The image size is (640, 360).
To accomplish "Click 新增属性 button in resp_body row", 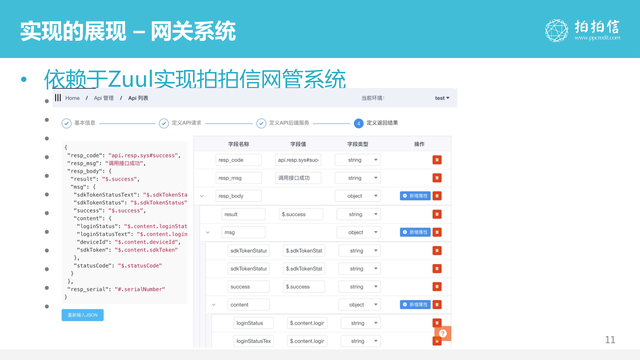I will click(x=415, y=196).
